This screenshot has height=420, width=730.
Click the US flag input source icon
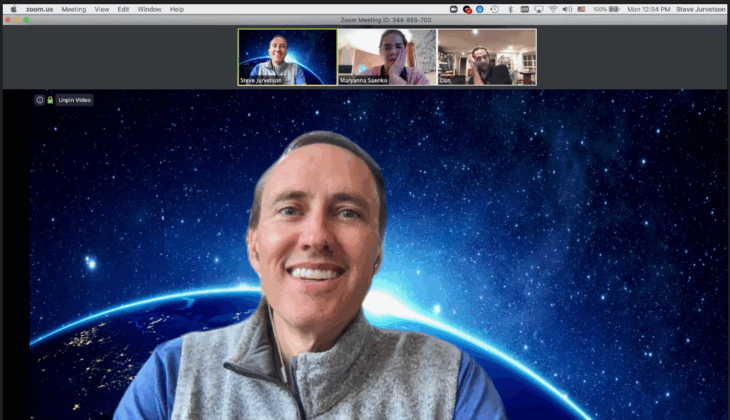(581, 9)
